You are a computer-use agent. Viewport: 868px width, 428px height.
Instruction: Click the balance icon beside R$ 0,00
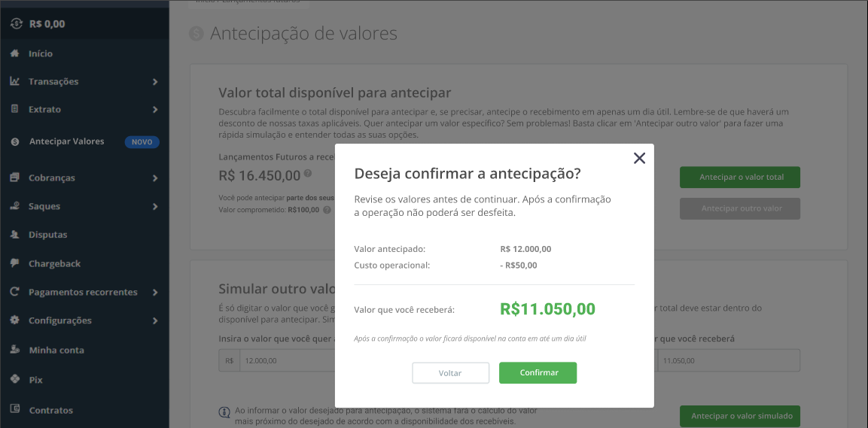pos(17,24)
